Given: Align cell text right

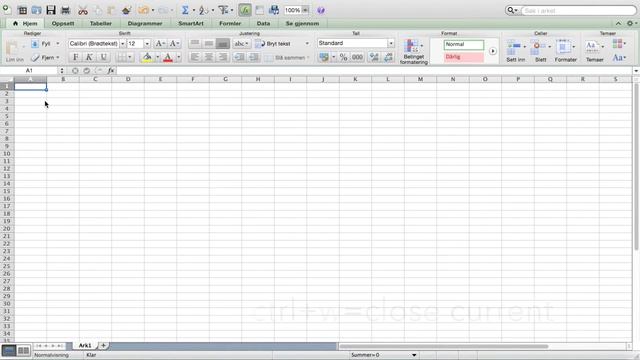Looking at the screenshot, I should (x=223, y=57).
